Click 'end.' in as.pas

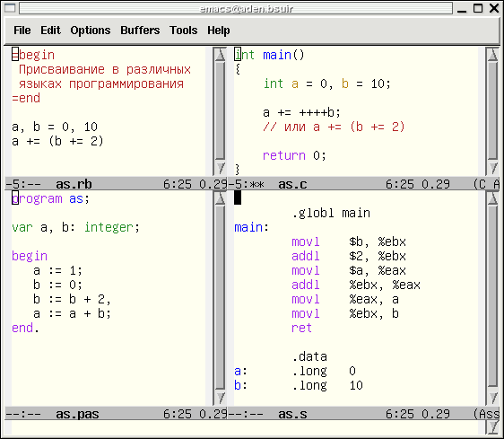click(25, 328)
